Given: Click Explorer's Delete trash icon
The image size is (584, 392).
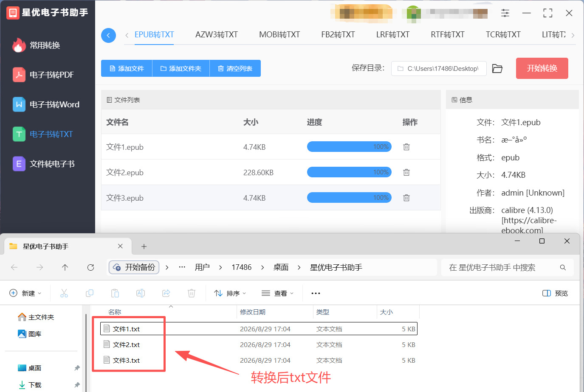Looking at the screenshot, I should click(x=192, y=293).
